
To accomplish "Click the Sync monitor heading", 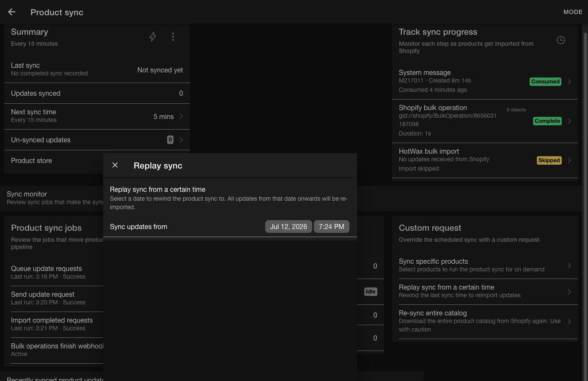I will [x=27, y=194].
